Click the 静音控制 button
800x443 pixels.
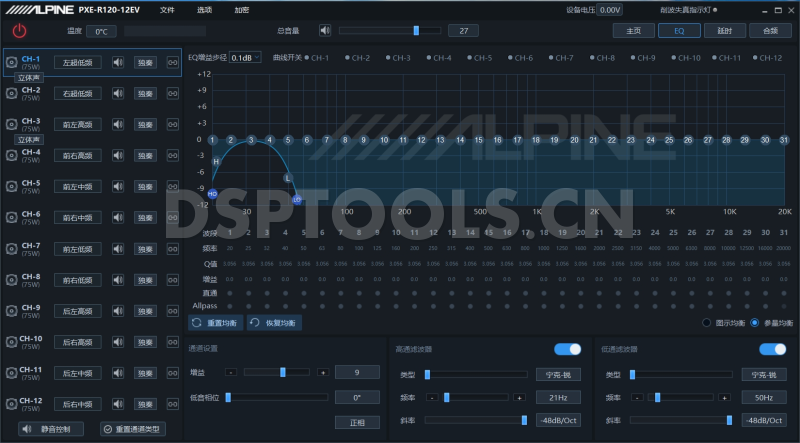pyautogui.click(x=51, y=429)
